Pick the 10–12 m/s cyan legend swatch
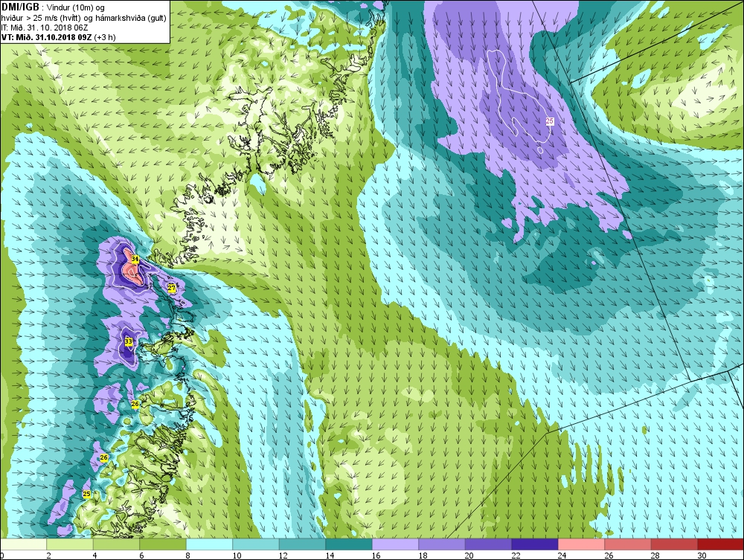 256,544
